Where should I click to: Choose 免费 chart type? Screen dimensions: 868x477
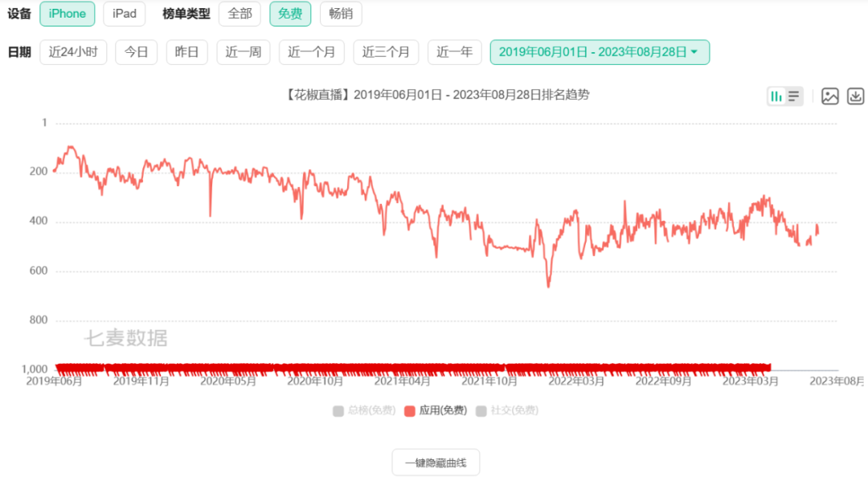point(290,14)
